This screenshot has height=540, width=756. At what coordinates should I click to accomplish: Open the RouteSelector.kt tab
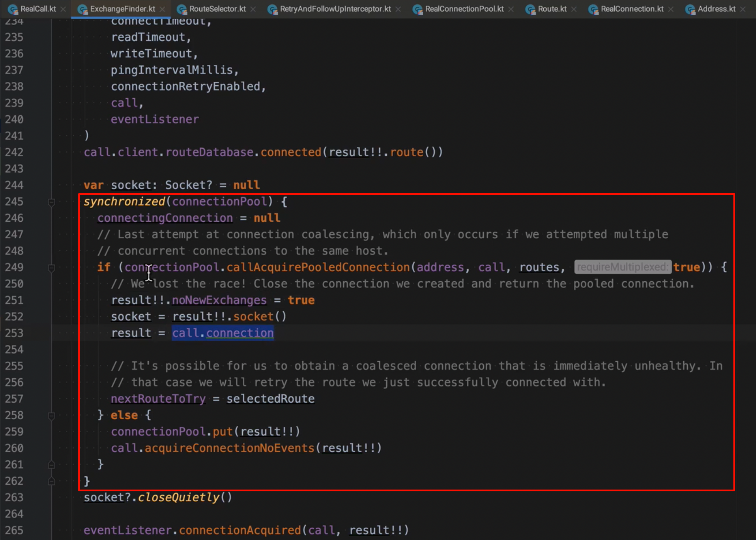(217, 9)
